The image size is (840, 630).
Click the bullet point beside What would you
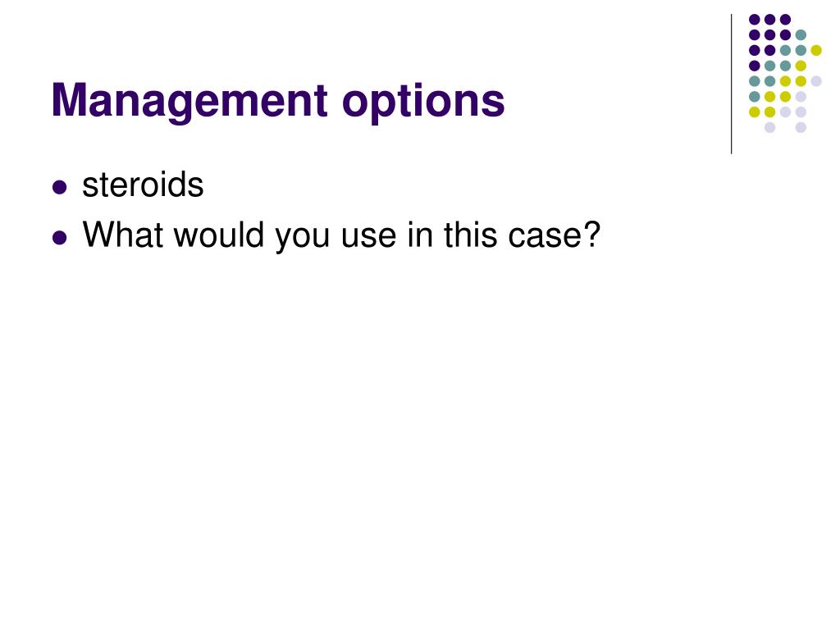pyautogui.click(x=59, y=237)
